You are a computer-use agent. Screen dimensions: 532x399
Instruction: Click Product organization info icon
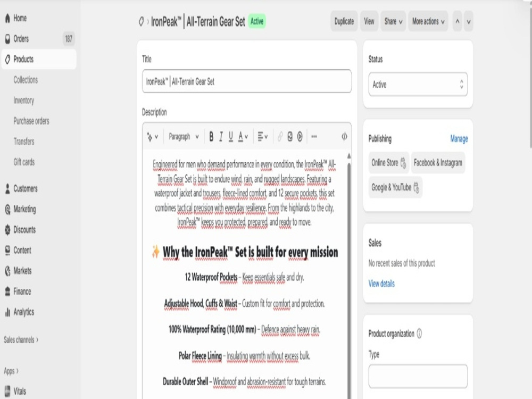[x=419, y=334]
